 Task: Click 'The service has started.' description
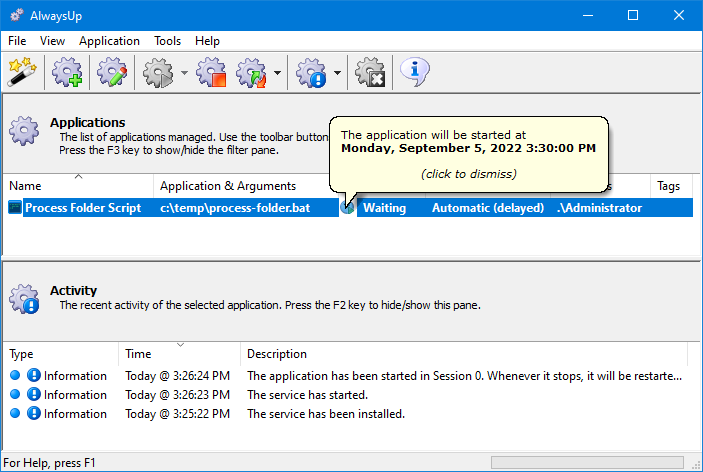[x=307, y=394]
